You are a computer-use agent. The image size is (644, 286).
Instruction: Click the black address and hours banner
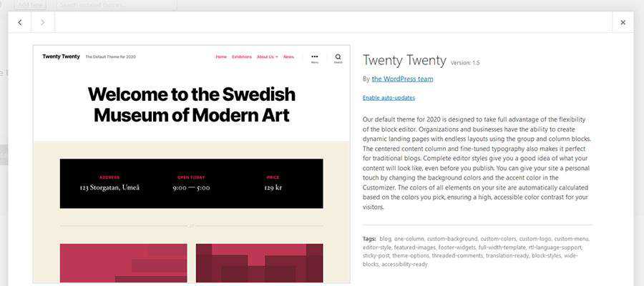pos(191,183)
